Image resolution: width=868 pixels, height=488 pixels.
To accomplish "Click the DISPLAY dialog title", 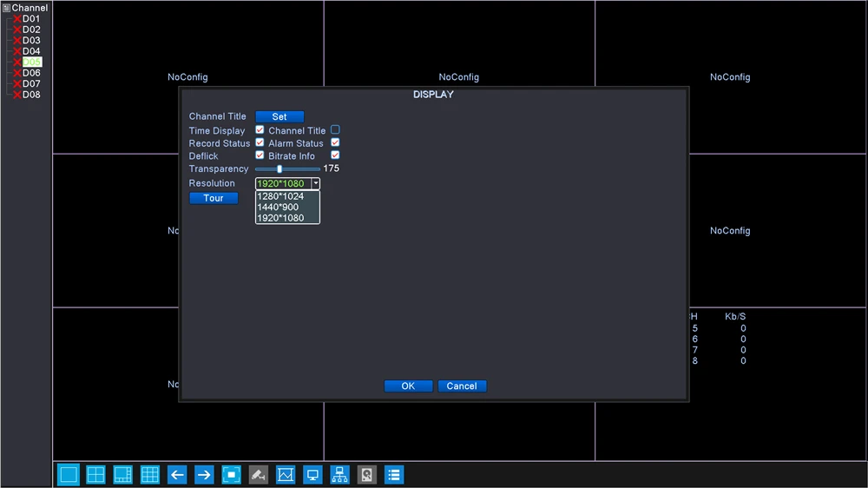I will 433,95.
